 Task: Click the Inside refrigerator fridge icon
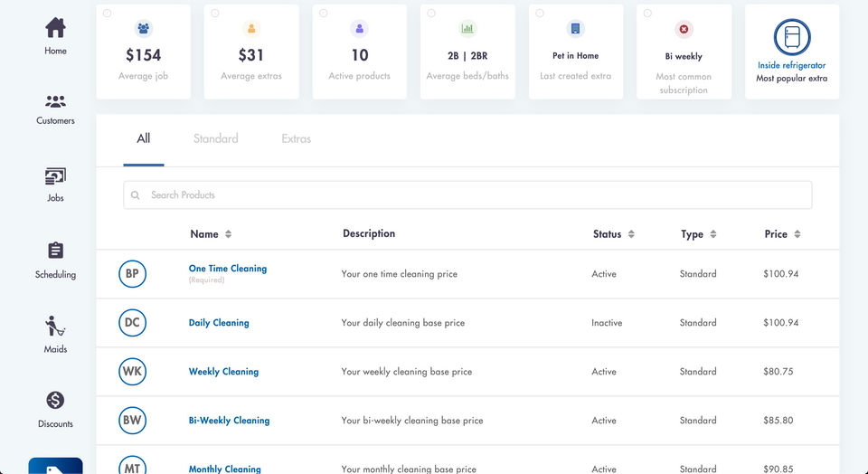coord(792,37)
